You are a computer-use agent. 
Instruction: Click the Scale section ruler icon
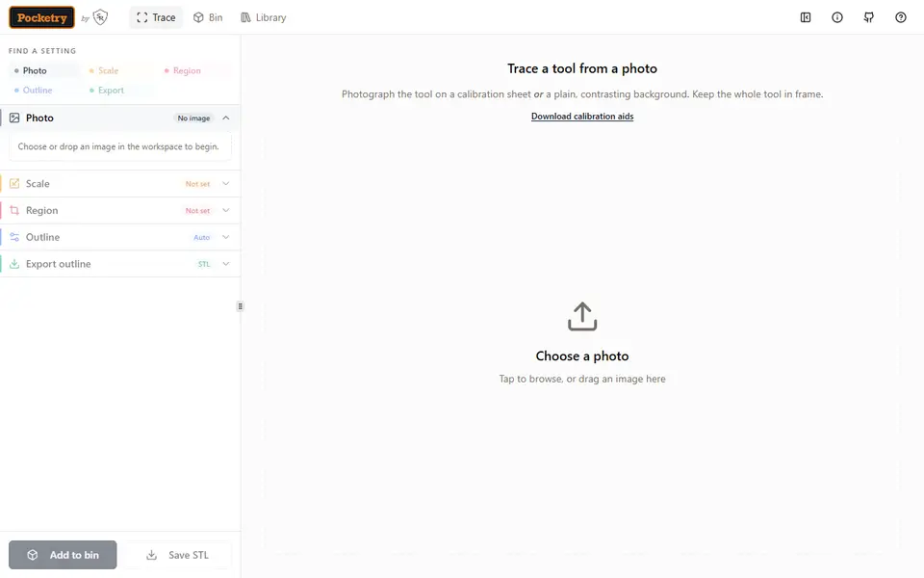(14, 183)
